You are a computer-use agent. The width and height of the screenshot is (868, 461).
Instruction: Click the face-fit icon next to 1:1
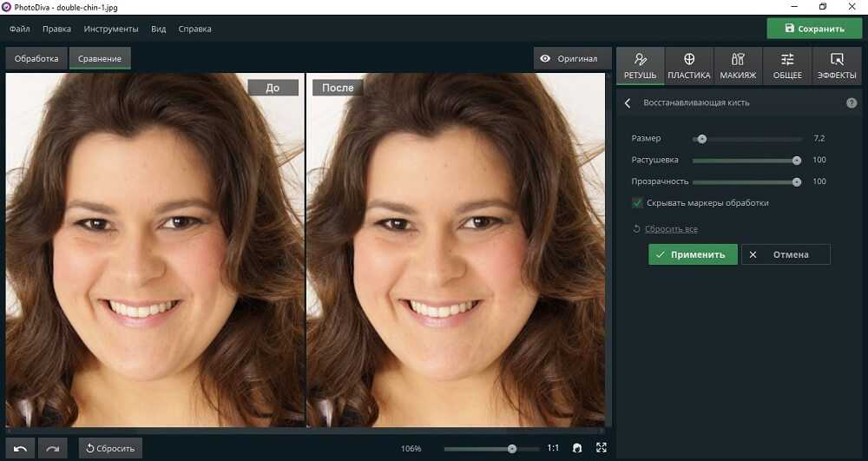577,448
